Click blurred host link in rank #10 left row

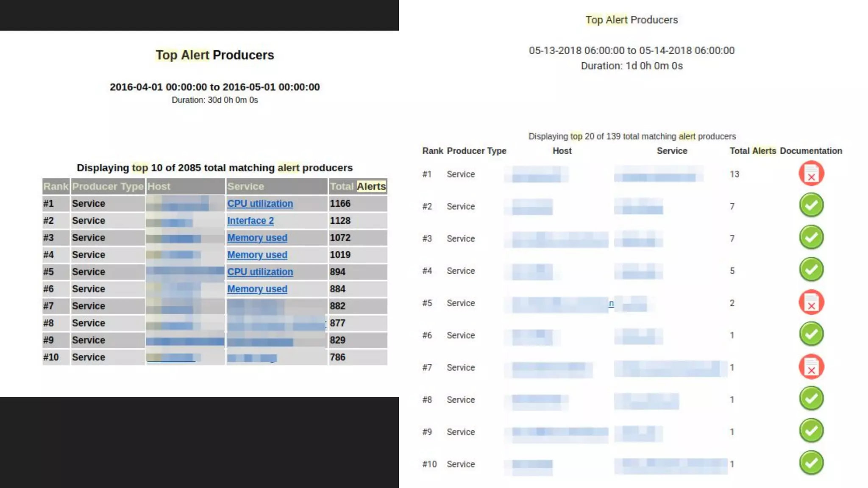pyautogui.click(x=170, y=358)
